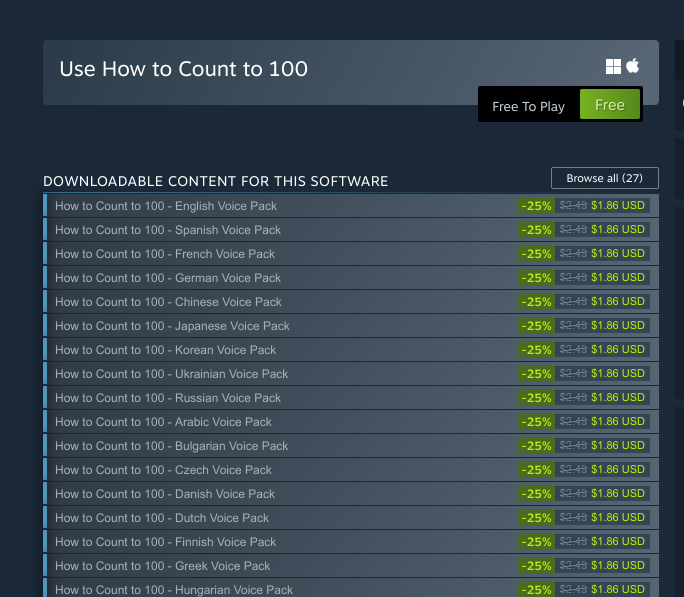Click $1.86 USD price on Korean pack
684x597 pixels.
pyautogui.click(x=618, y=349)
